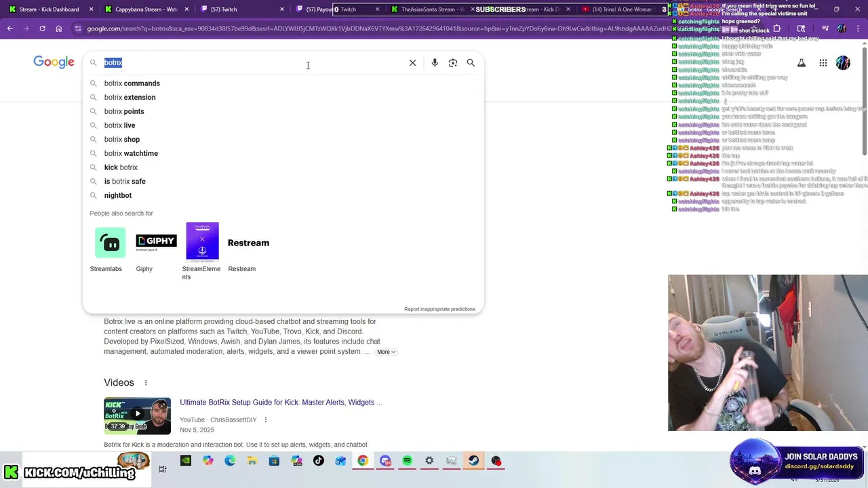868x488 pixels.
Task: Click Join Solar Daddys discord banner
Action: (x=798, y=461)
